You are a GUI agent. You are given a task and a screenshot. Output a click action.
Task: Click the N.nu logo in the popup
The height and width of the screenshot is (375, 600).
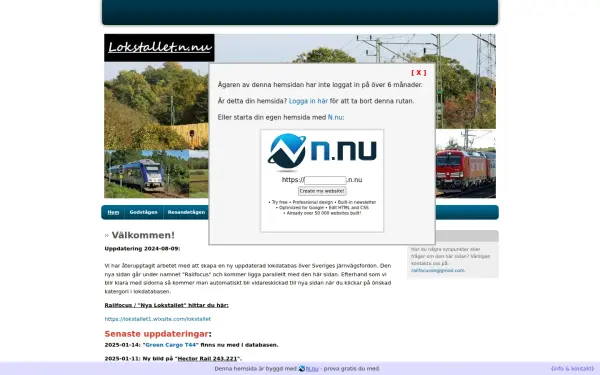(322, 152)
